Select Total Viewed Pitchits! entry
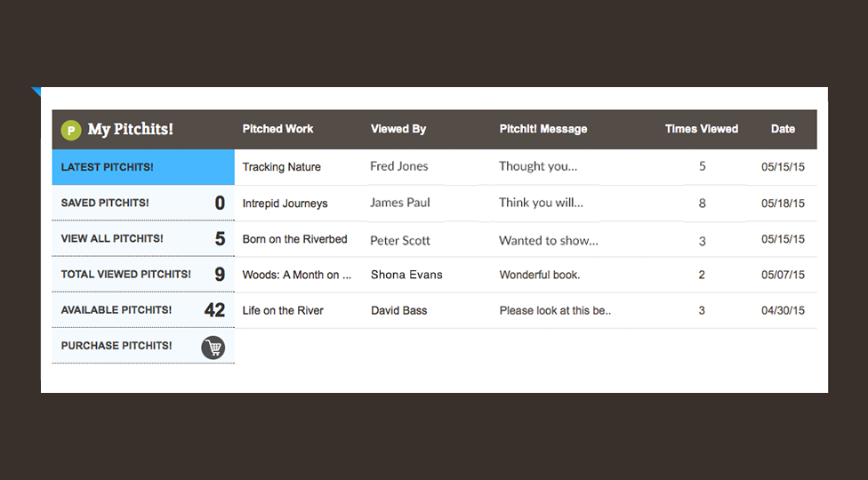Screen dimensions: 868x480 (143, 275)
